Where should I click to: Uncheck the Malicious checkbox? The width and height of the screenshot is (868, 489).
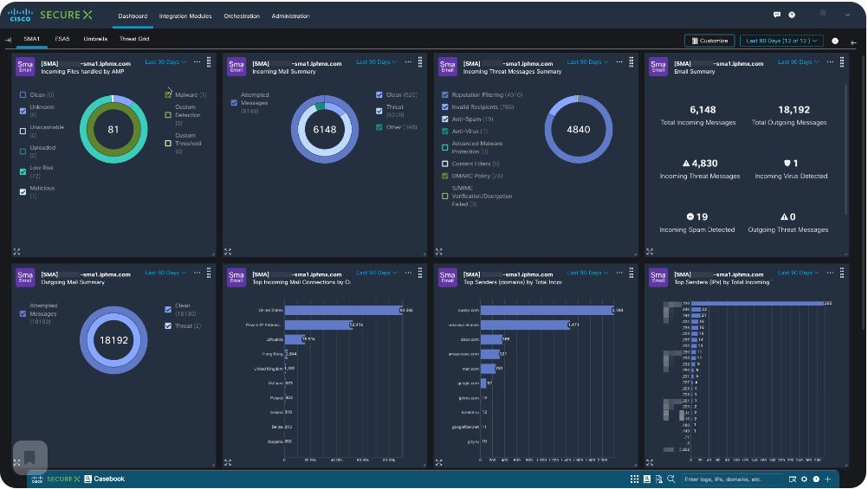click(x=23, y=192)
